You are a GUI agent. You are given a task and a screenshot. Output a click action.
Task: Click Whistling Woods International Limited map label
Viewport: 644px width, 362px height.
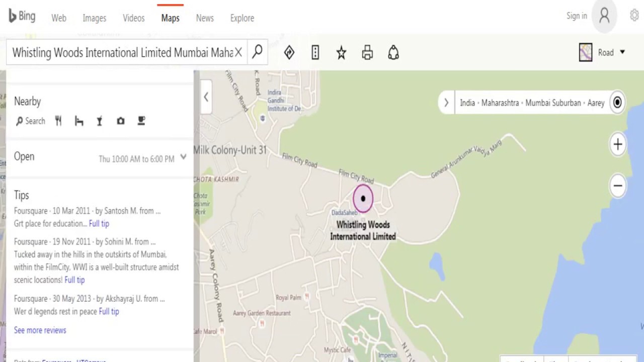[x=363, y=230]
